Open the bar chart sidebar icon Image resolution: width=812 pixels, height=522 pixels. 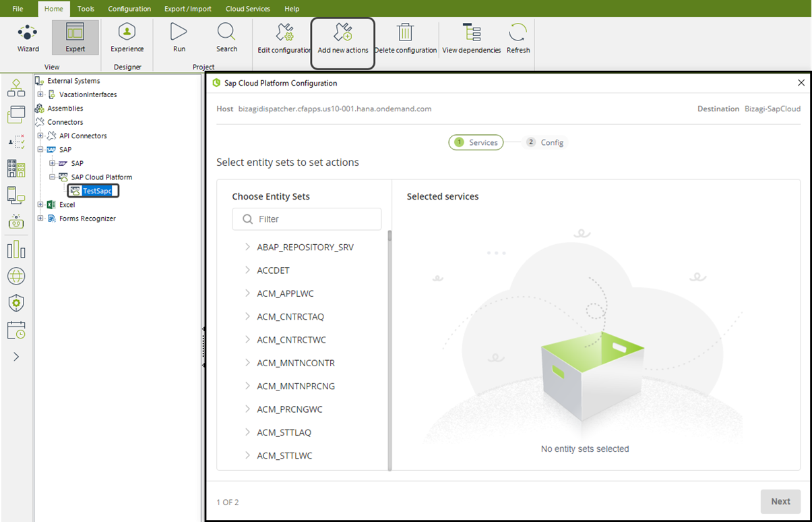pyautogui.click(x=16, y=249)
